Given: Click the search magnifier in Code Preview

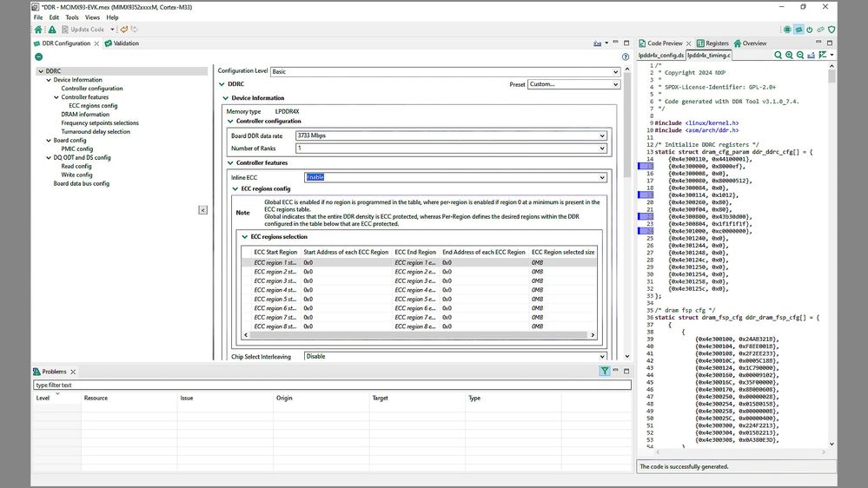Looking at the screenshot, I should click(x=778, y=55).
